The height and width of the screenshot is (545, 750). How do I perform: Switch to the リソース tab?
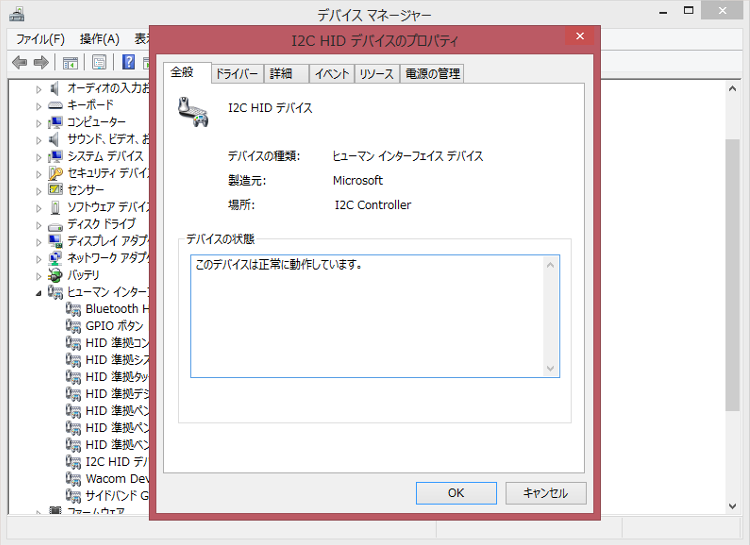pyautogui.click(x=376, y=74)
